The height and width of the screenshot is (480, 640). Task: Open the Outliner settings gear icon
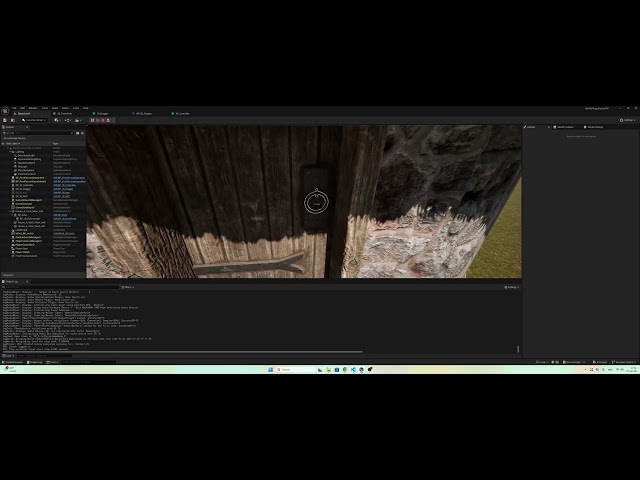point(82,133)
